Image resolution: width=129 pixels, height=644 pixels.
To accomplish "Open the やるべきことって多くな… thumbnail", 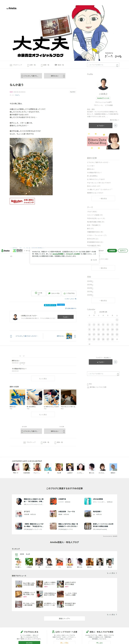I will [68, 397].
